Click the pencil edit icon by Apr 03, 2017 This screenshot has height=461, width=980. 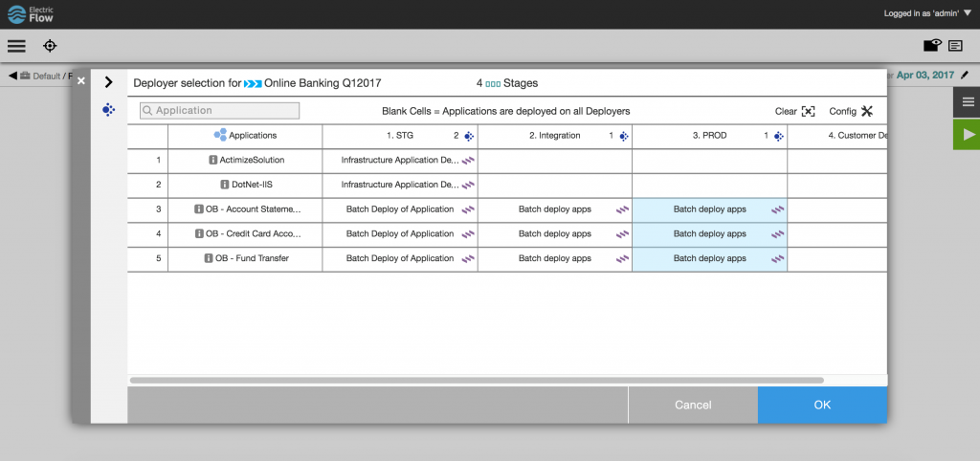pyautogui.click(x=965, y=75)
